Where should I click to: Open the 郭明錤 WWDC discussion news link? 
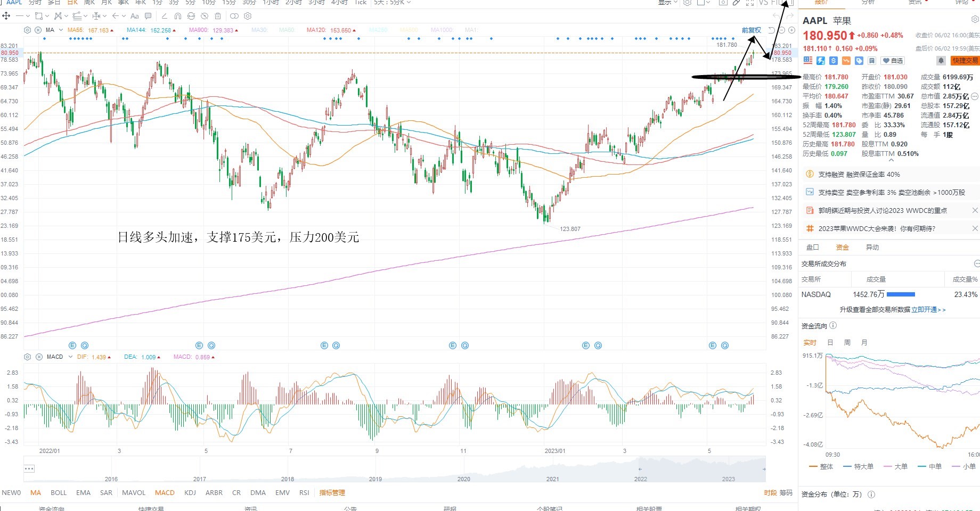point(883,210)
